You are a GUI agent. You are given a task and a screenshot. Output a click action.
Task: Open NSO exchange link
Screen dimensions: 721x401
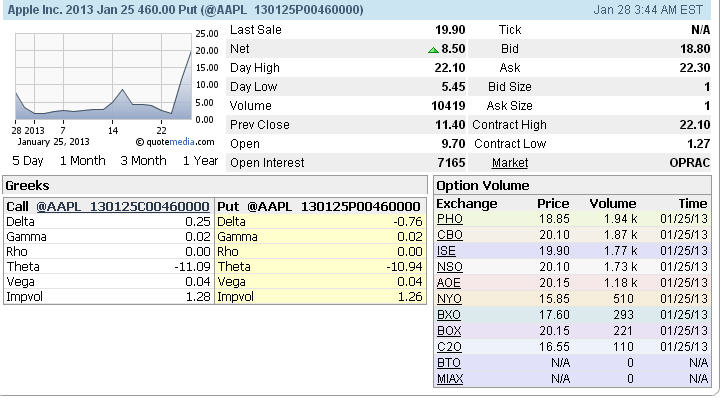coord(450,267)
